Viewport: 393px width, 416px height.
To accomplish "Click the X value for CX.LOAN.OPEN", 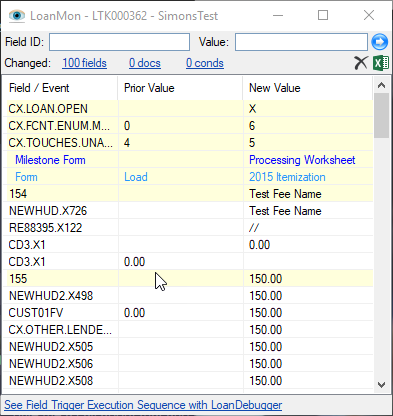I will [x=252, y=109].
